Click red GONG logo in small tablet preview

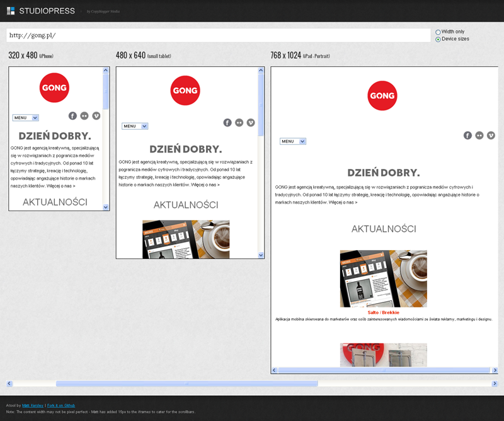coord(185,90)
